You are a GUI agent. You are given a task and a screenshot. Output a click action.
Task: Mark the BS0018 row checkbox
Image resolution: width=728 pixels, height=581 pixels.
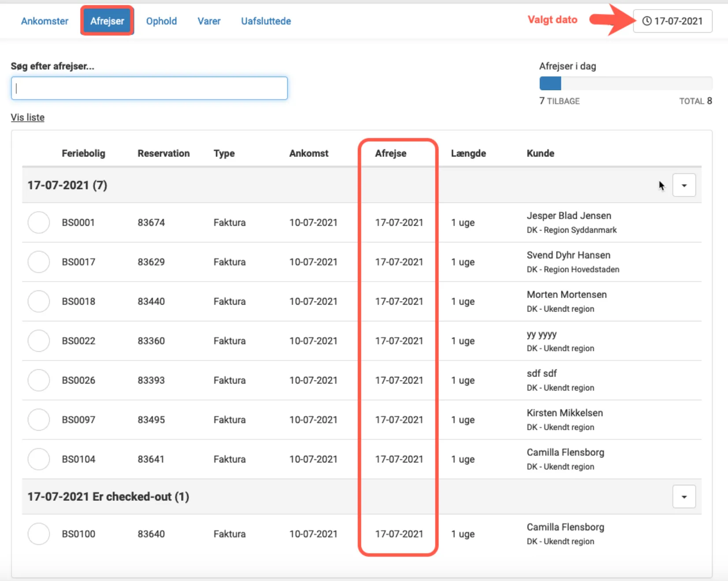coord(39,301)
